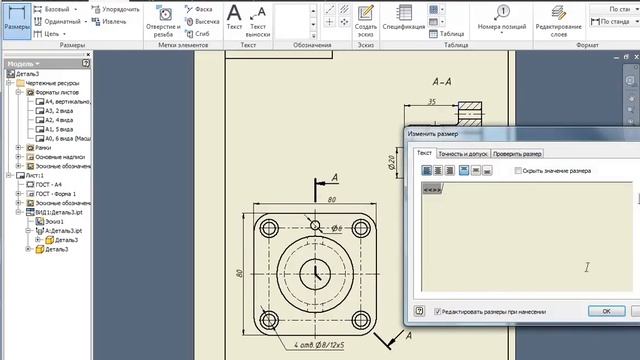This screenshot has height=360, width=640.
Task: Open the hole table dropdown arrow
Action: click(442, 9)
